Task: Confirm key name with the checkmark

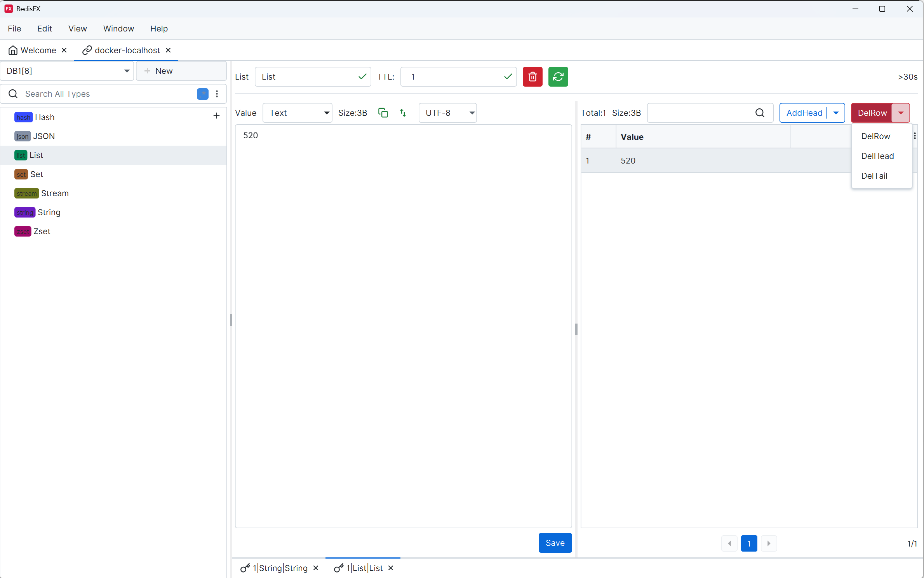Action: [362, 77]
